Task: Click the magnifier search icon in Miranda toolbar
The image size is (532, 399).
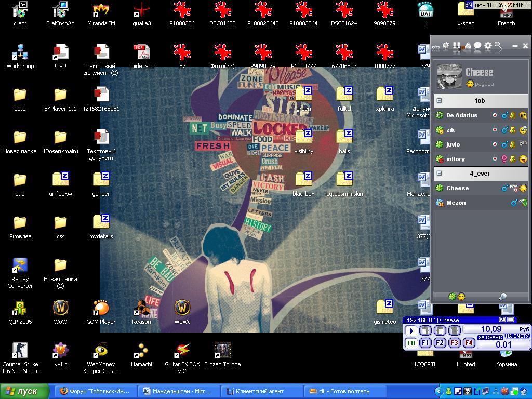Action: click(x=498, y=46)
